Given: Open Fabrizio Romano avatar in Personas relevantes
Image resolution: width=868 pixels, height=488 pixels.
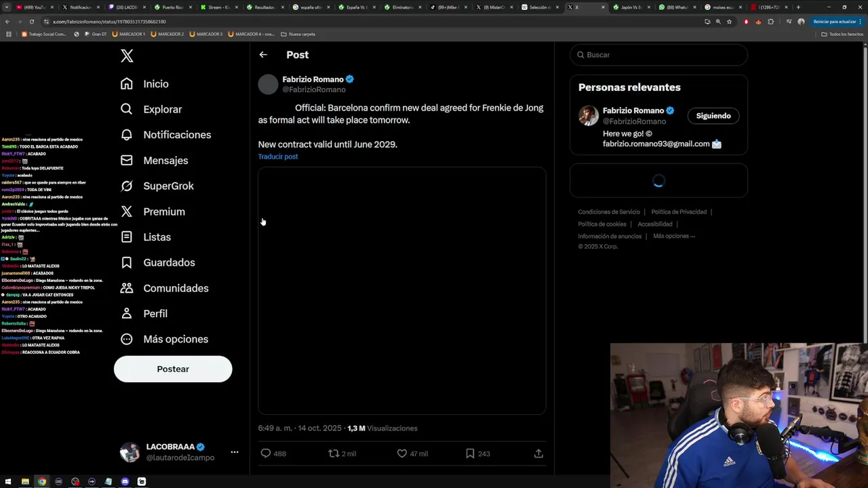Looking at the screenshot, I should point(589,116).
